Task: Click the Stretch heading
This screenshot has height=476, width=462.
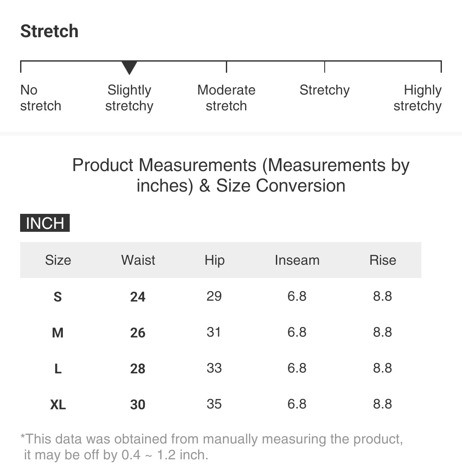Action: (x=50, y=31)
